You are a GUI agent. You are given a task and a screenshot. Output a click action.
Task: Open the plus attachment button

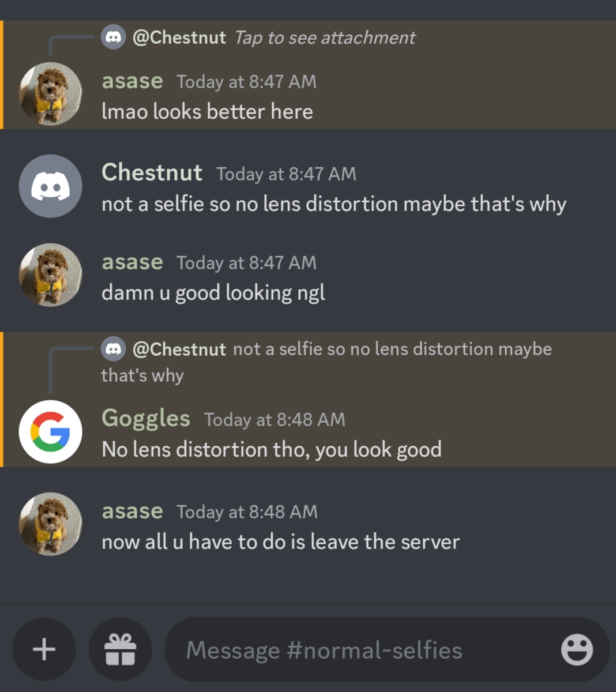pyautogui.click(x=44, y=649)
